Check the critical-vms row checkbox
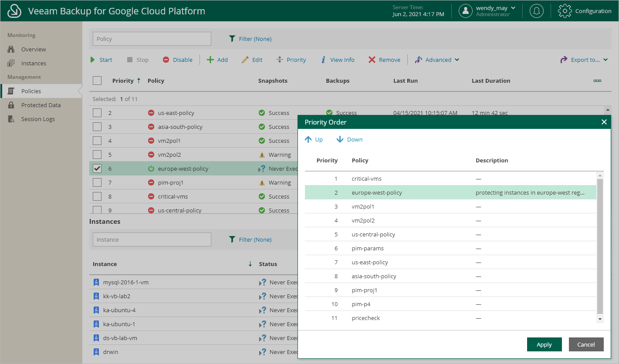 pos(97,196)
